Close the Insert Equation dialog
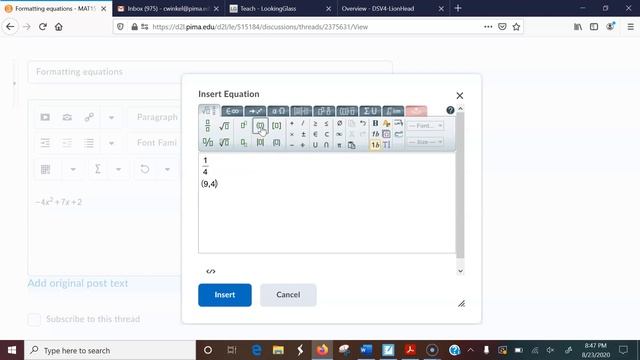Viewport: 640px width, 360px height. point(460,96)
